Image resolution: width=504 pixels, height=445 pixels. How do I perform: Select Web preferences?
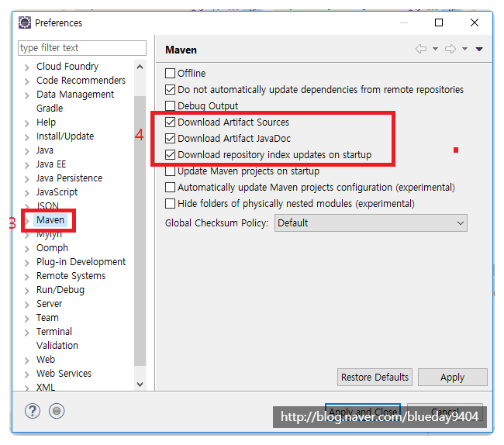(x=46, y=360)
